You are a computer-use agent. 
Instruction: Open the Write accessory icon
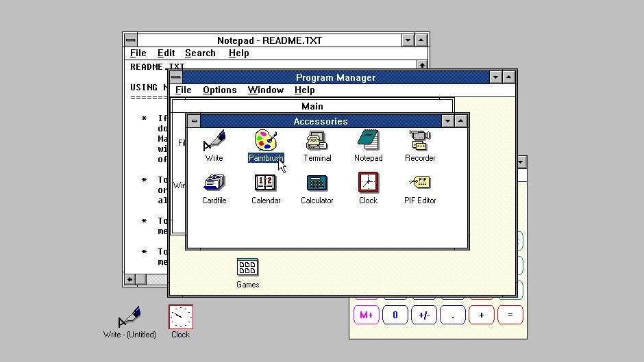pyautogui.click(x=214, y=141)
